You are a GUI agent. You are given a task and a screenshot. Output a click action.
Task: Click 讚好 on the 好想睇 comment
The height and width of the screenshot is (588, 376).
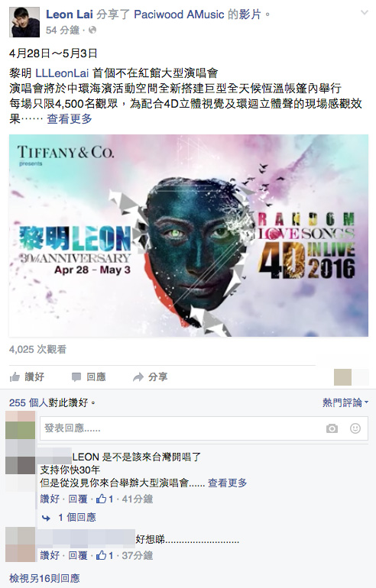[x=50, y=555]
